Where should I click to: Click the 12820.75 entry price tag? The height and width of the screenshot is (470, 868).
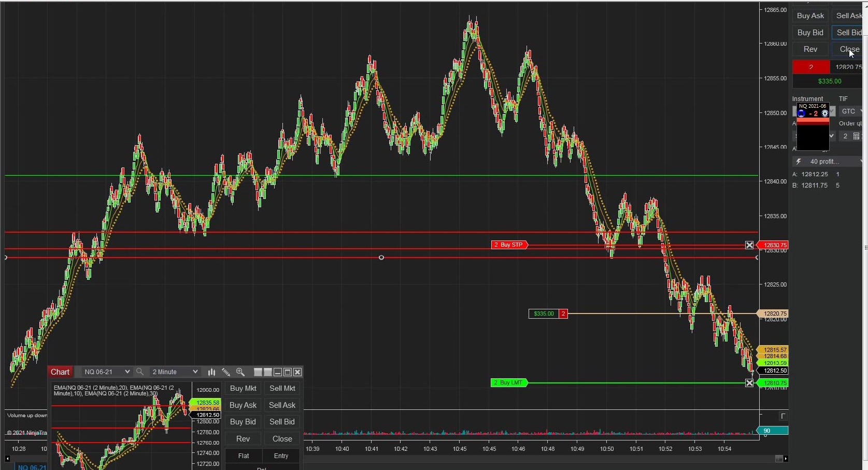coord(773,314)
